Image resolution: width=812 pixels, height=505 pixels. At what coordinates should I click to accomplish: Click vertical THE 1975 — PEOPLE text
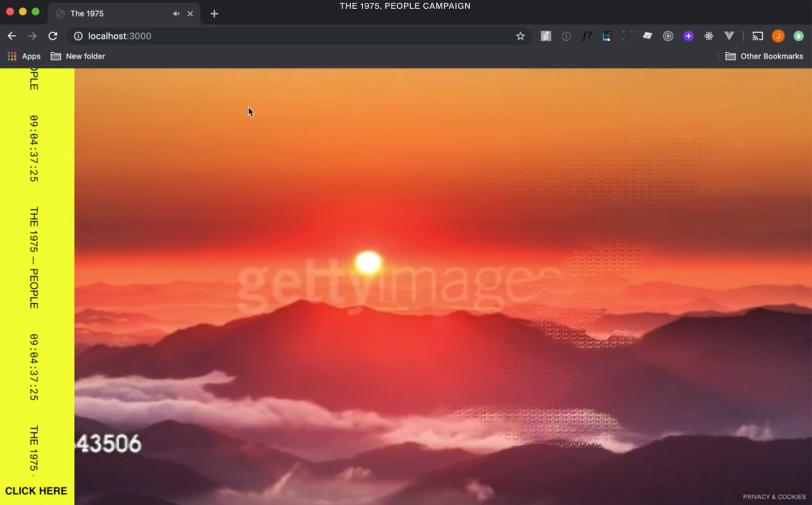(x=34, y=258)
